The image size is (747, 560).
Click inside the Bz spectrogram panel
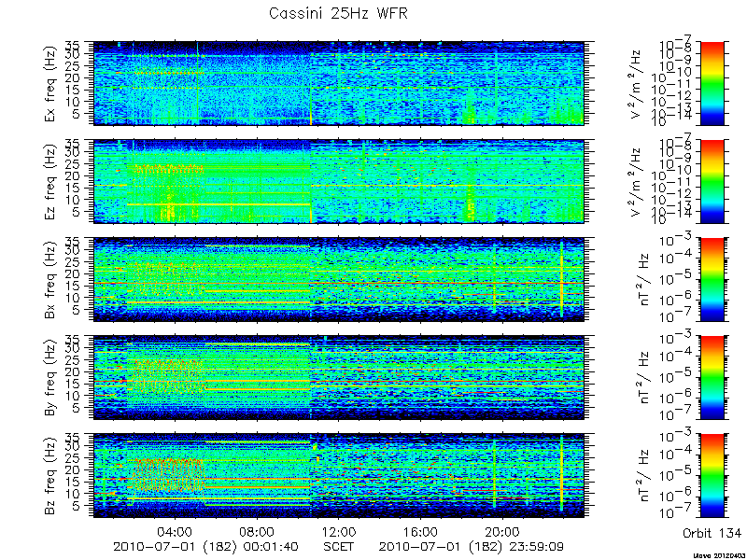[x=338, y=476]
